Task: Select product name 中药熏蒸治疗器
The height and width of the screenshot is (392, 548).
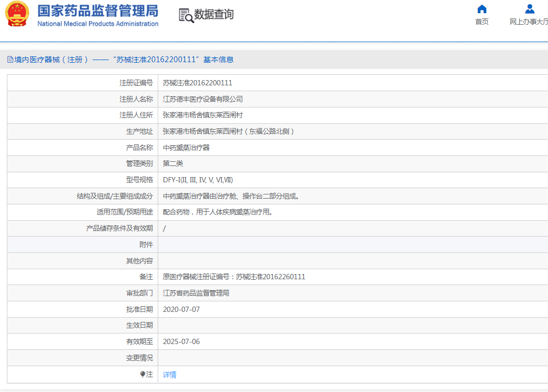Action: point(186,148)
